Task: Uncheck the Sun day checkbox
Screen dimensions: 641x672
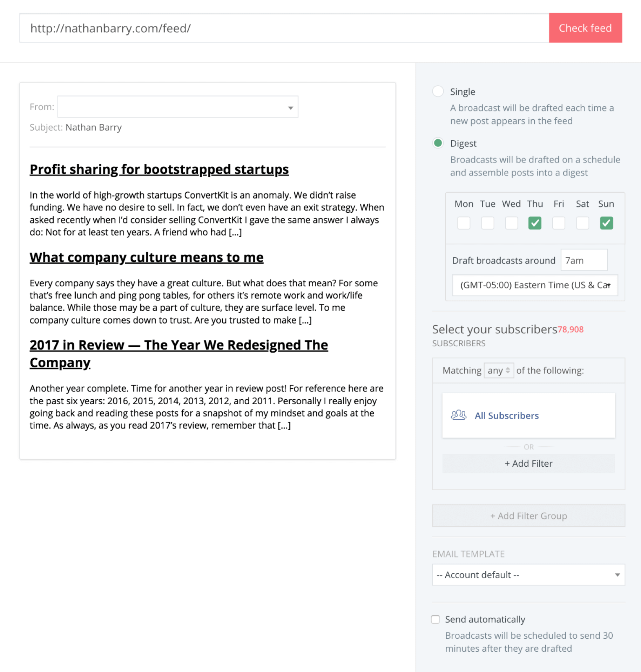Action: tap(606, 223)
